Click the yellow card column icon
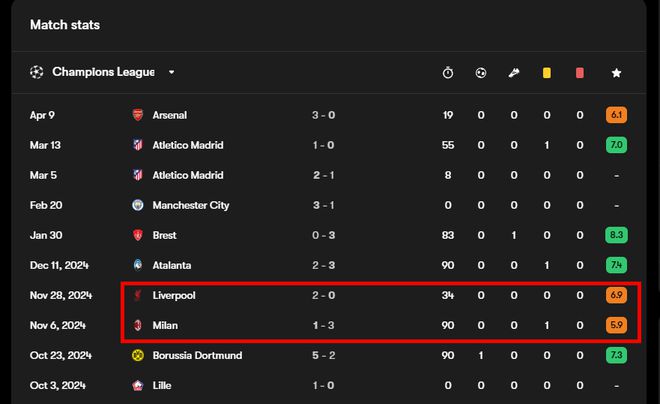The width and height of the screenshot is (660, 404). tap(546, 73)
